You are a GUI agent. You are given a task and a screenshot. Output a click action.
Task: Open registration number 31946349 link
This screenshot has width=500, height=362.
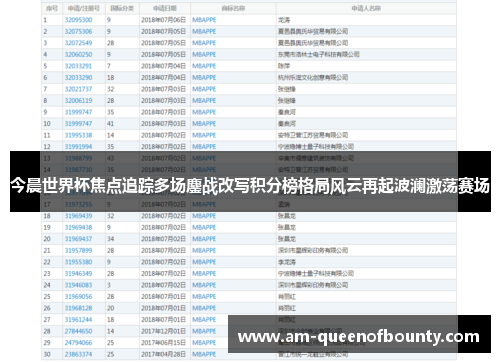pyautogui.click(x=78, y=274)
